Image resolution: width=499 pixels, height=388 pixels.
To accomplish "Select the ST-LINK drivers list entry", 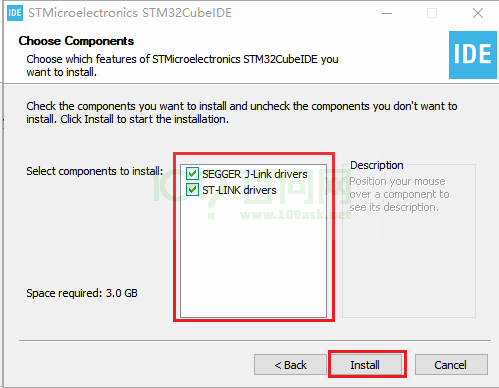I will pos(239,190).
